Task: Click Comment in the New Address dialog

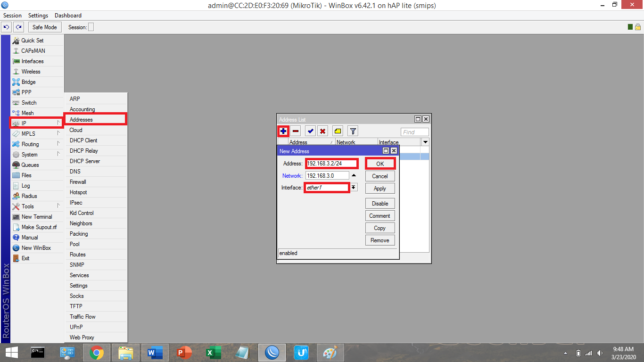Action: point(380,216)
